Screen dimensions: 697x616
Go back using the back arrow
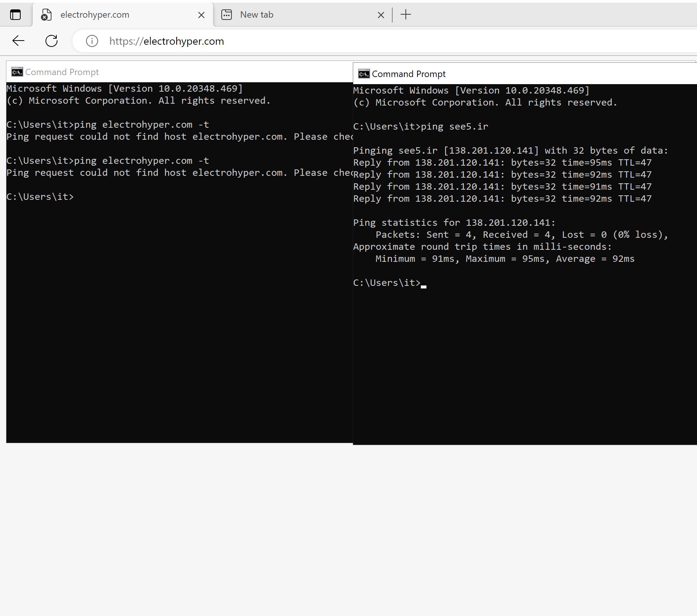tap(18, 41)
